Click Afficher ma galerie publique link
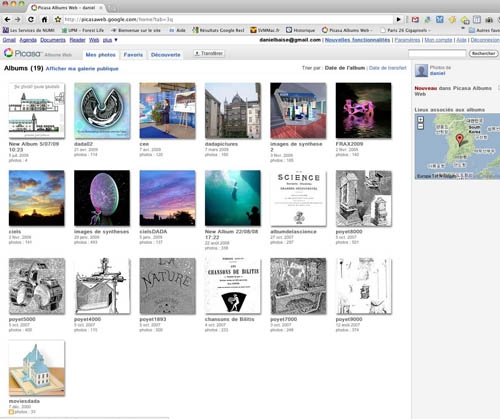500x419 pixels. [82, 69]
